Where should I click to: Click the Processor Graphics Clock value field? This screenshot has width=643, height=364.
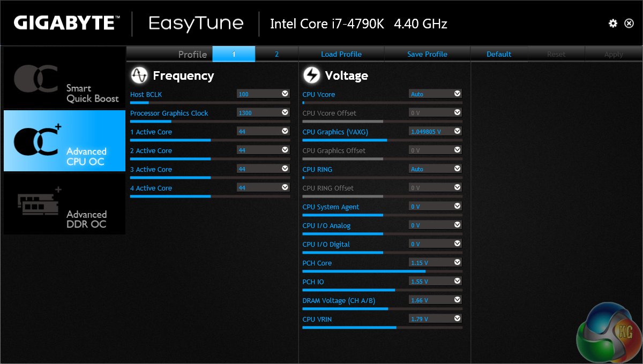(258, 113)
